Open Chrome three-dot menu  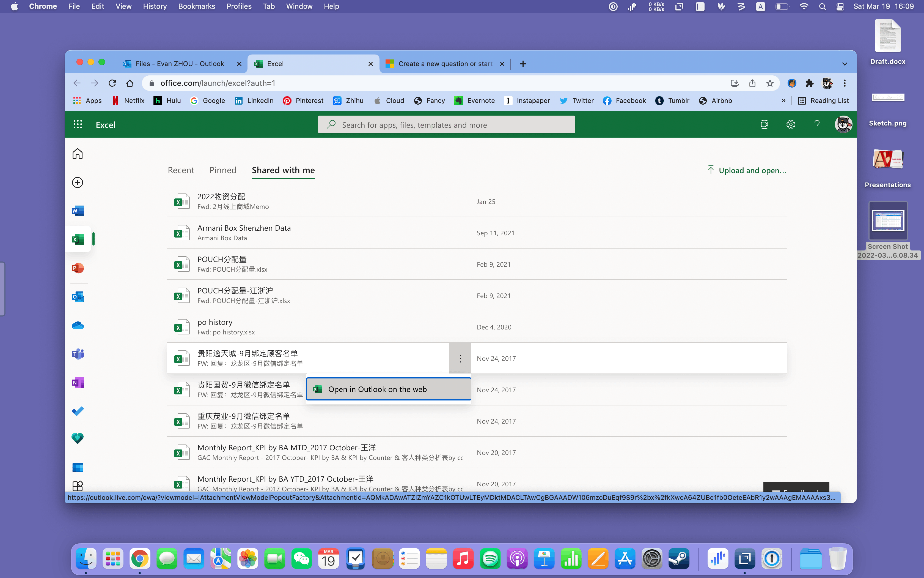pyautogui.click(x=845, y=83)
